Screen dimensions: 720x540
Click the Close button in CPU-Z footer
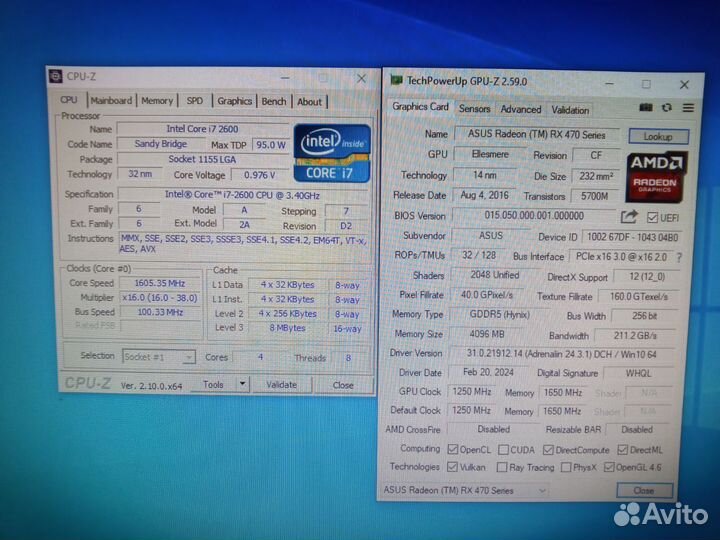pyautogui.click(x=343, y=385)
